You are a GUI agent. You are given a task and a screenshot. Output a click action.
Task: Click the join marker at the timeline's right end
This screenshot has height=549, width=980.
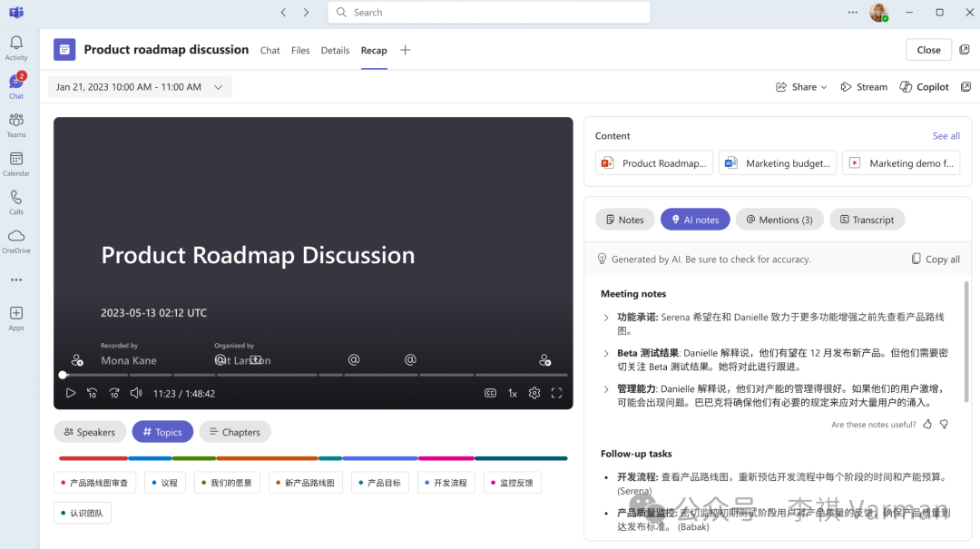pos(545,360)
